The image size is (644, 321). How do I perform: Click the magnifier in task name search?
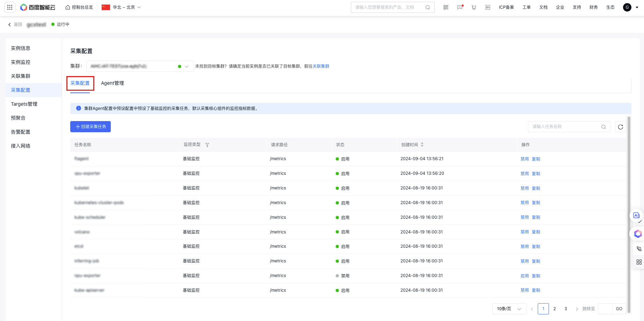click(603, 127)
